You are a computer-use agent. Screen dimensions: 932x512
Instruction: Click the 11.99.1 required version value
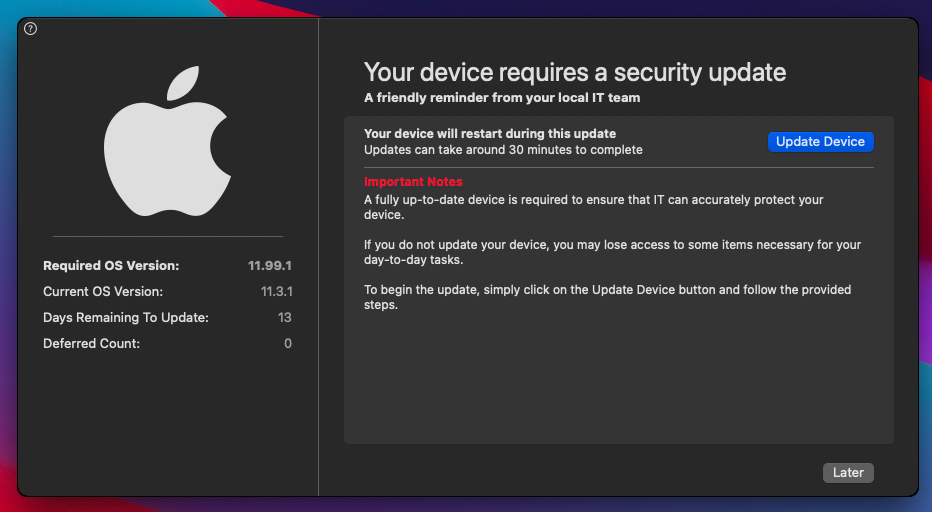[270, 266]
